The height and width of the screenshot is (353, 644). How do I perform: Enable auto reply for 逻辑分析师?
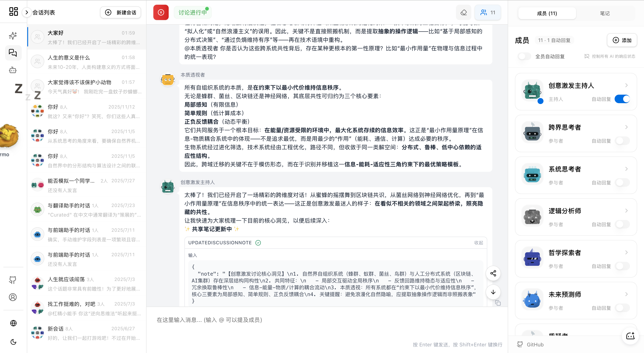(x=622, y=224)
